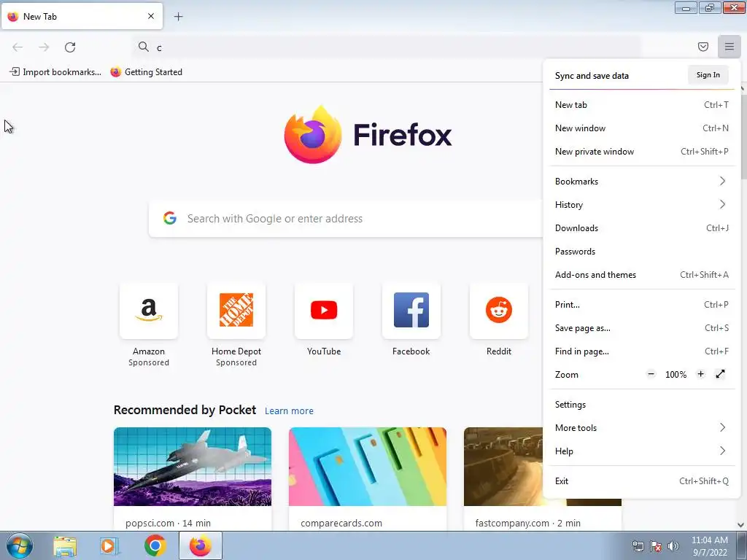Screen dimensions: 747x560
Task: Click Recommended by Pocket heading
Action: (x=185, y=410)
